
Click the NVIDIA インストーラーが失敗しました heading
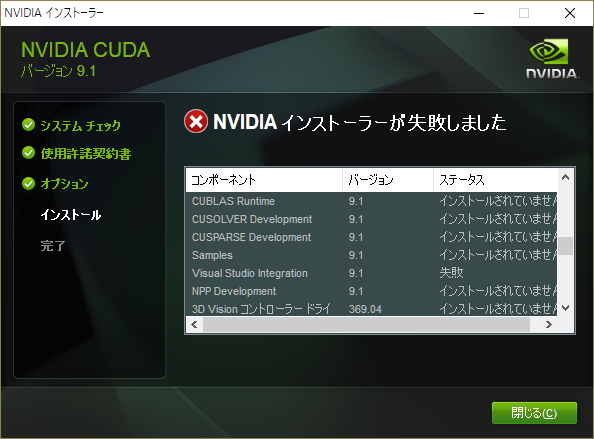(x=360, y=122)
